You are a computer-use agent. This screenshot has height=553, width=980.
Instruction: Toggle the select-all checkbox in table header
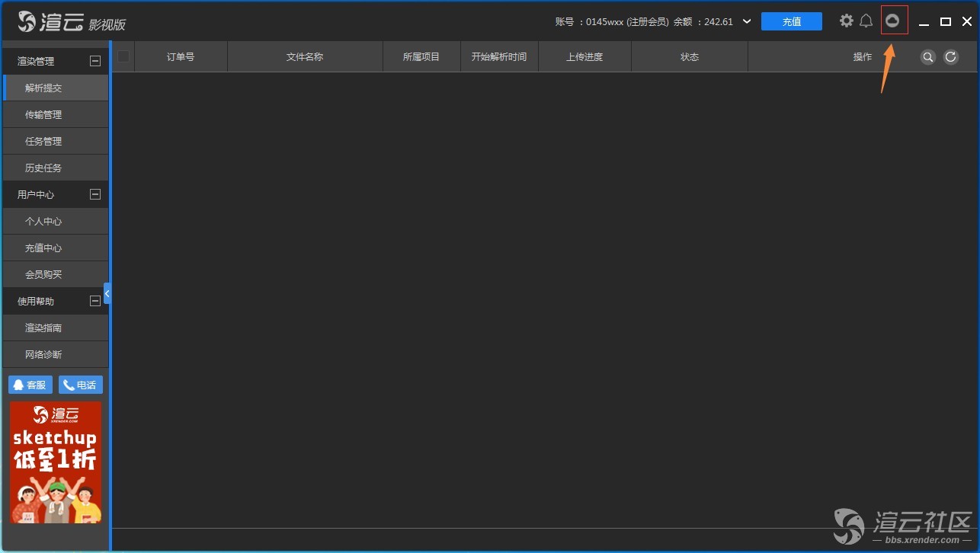click(123, 56)
